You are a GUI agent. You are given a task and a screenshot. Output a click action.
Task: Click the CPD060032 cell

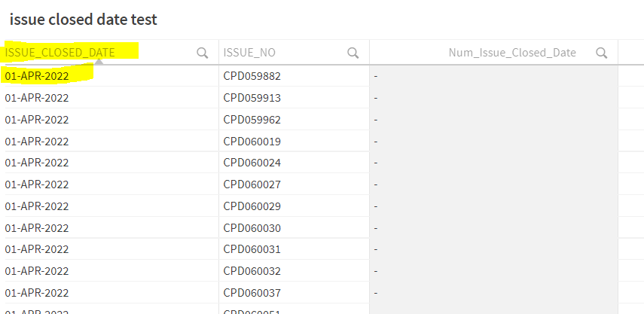tap(252, 270)
